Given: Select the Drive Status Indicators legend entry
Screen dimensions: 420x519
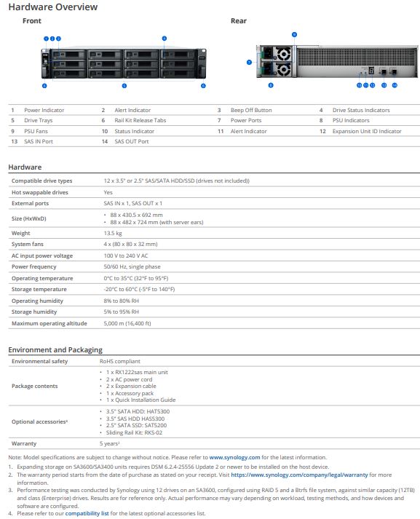Looking at the screenshot, I should 361,110.
